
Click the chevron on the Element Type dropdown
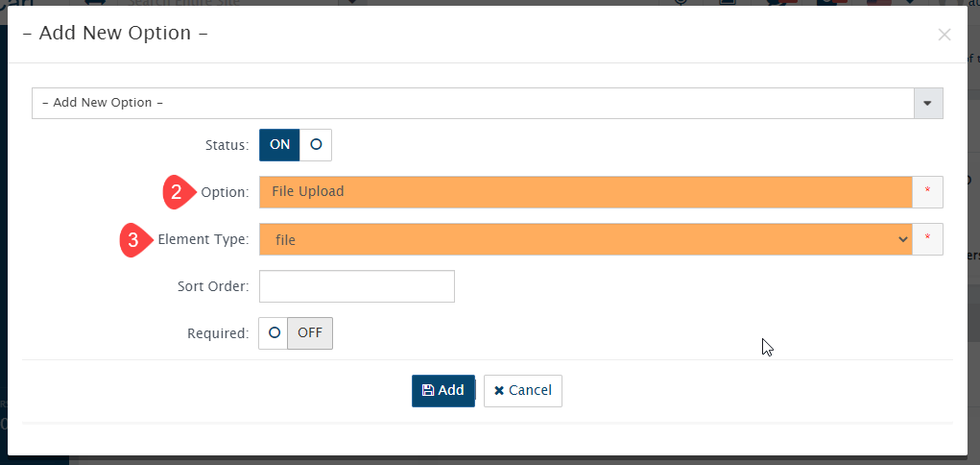902,239
